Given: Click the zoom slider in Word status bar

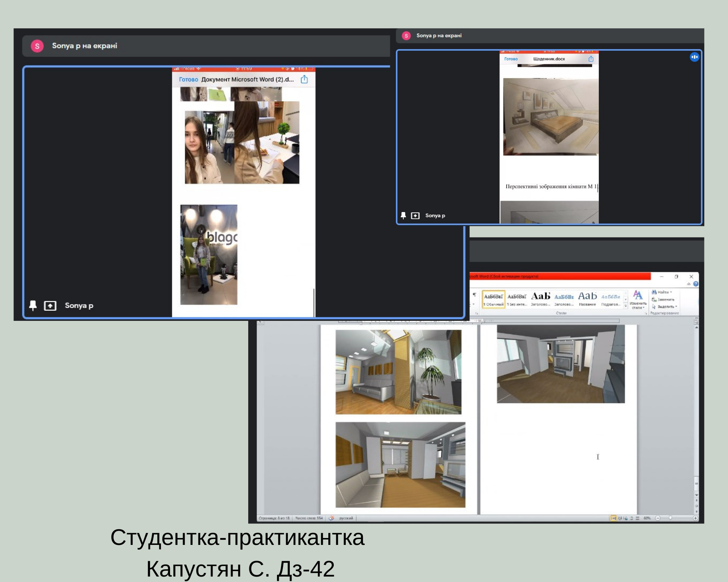Looking at the screenshot, I should pyautogui.click(x=670, y=518).
